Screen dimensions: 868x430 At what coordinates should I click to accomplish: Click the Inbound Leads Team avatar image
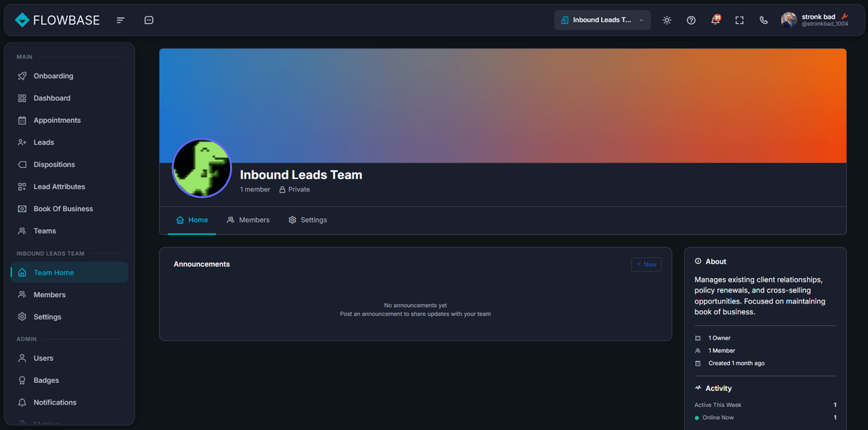click(x=202, y=168)
